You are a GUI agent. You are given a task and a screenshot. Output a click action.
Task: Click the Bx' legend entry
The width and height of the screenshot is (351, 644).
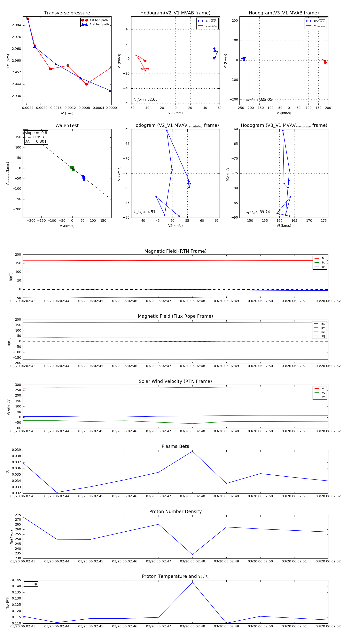point(320,324)
